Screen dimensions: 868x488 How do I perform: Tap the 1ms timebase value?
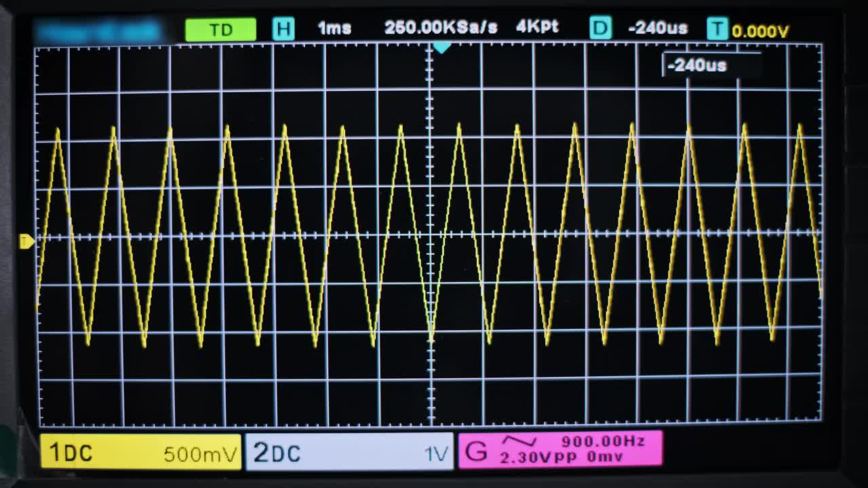[x=334, y=28]
